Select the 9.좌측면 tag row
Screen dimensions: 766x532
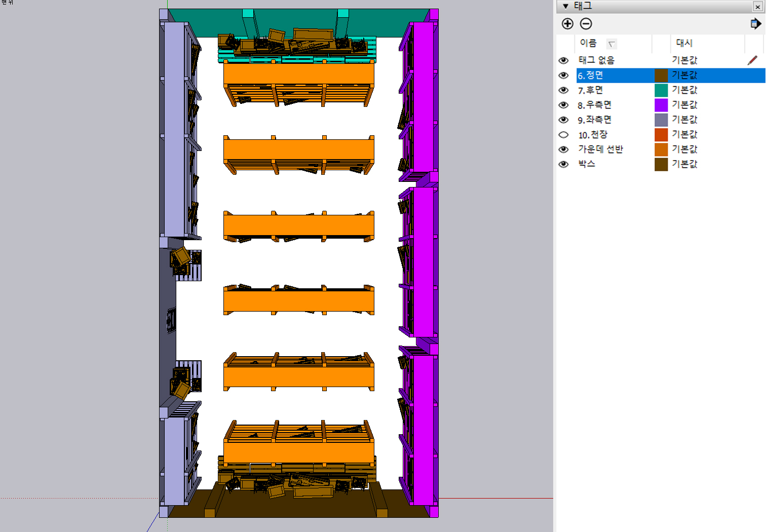click(x=595, y=120)
